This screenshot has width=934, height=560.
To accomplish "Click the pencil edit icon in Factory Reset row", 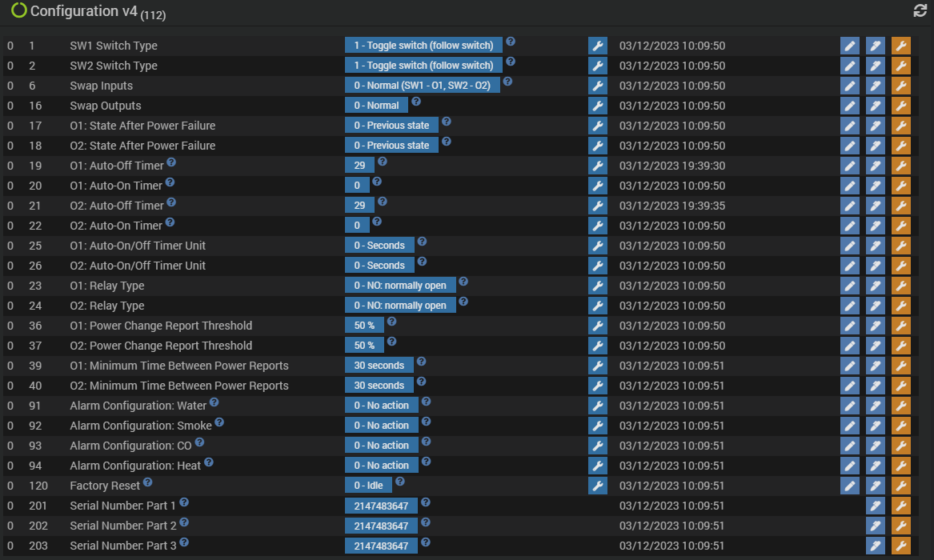I will coord(849,486).
